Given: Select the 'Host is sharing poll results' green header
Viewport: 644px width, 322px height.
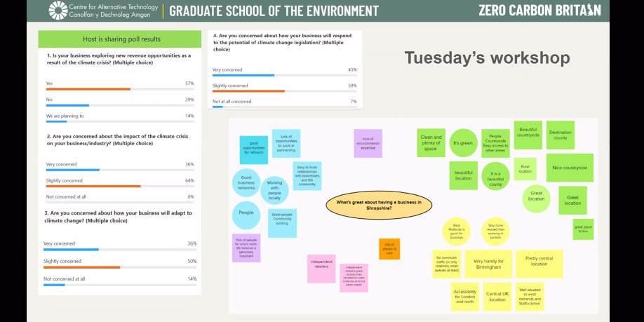Looking at the screenshot, I should click(119, 39).
